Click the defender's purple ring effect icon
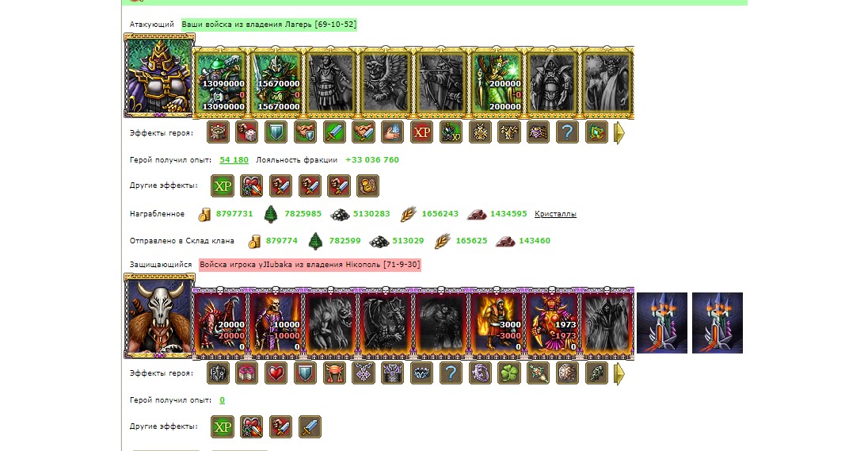 [x=479, y=373]
